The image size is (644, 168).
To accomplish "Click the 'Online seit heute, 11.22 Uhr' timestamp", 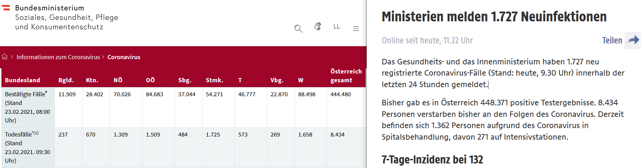I will click(x=427, y=41).
